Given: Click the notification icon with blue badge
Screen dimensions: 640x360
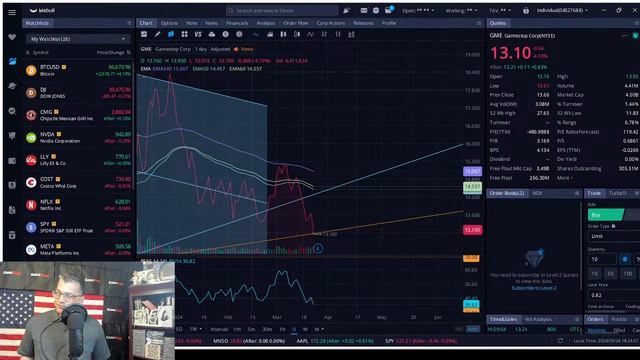Looking at the screenshot, I should click(x=388, y=10).
